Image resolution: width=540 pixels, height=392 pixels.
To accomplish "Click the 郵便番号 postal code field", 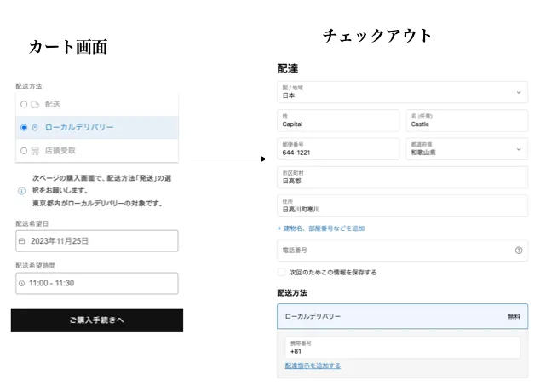I will pyautogui.click(x=337, y=149).
